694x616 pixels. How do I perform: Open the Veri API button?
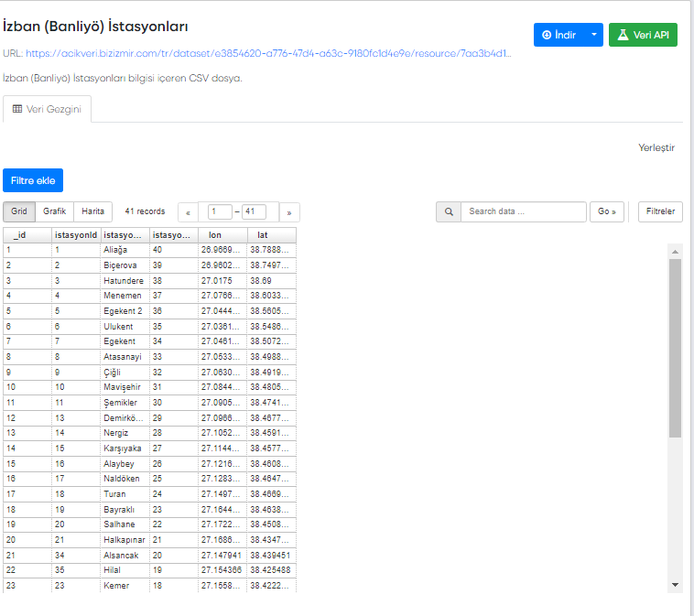pos(643,35)
